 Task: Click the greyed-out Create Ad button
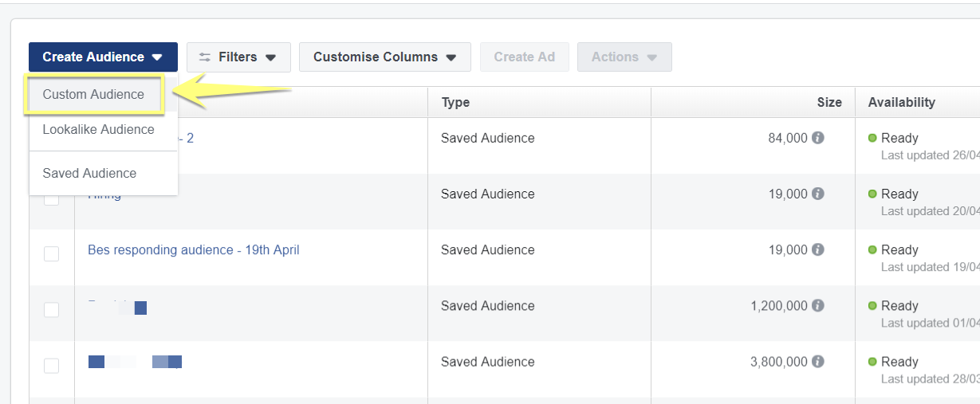click(524, 57)
